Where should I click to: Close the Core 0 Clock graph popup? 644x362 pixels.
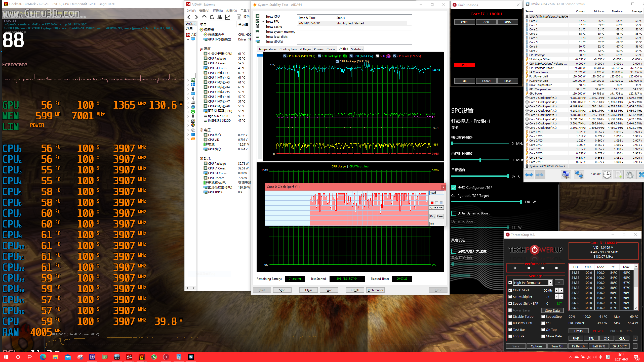(x=444, y=187)
